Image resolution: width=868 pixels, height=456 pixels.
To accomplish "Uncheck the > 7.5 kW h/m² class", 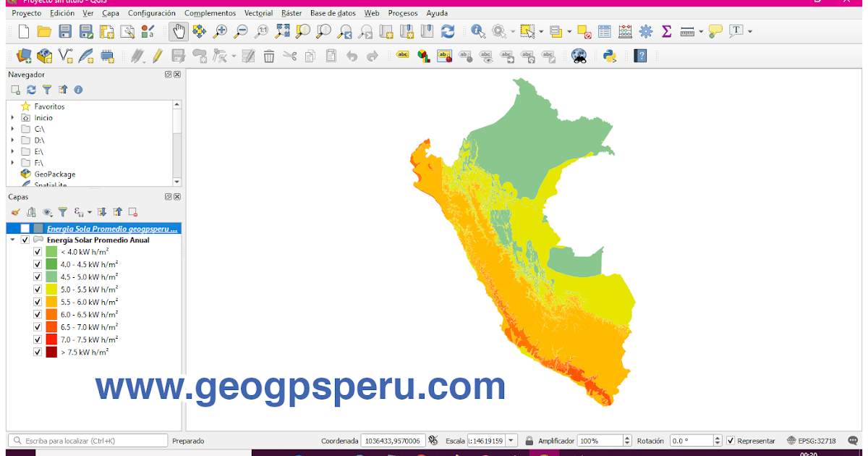I will click(x=38, y=352).
